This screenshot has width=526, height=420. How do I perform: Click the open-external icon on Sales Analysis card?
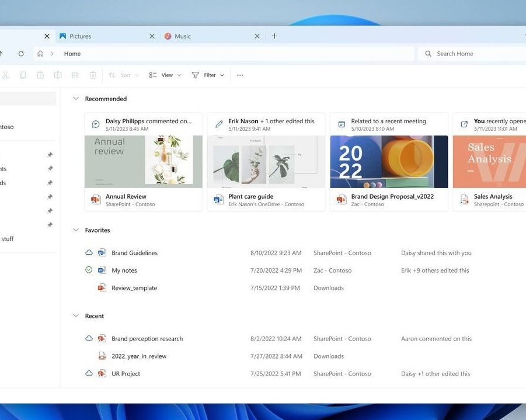[x=464, y=124]
